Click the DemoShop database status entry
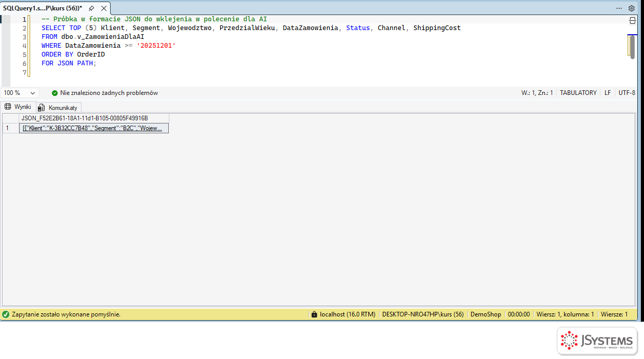 (x=486, y=314)
